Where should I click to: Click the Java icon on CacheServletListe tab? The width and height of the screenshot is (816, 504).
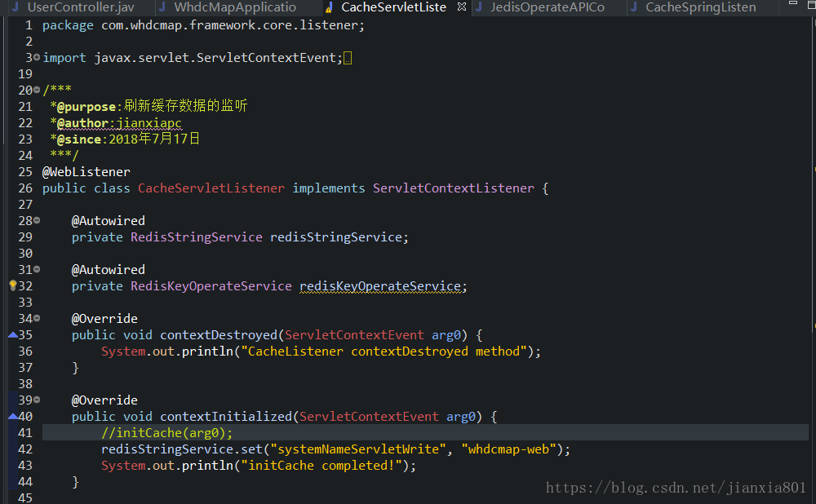328,7
